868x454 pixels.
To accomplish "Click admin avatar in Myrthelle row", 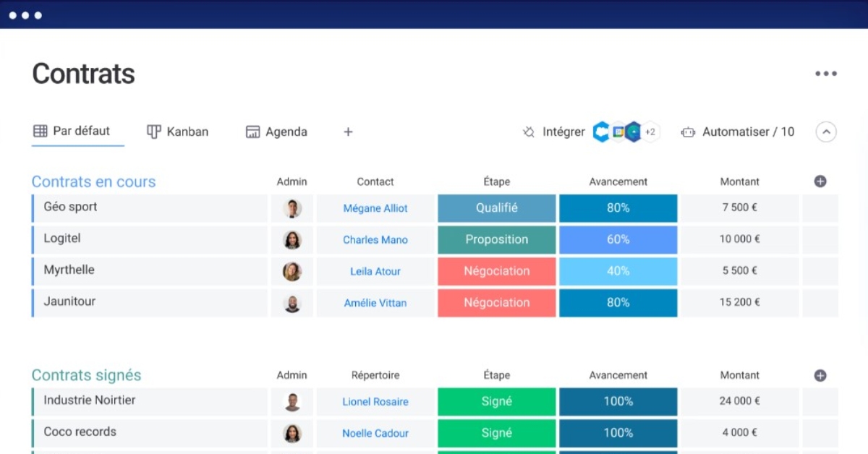I will tap(292, 272).
